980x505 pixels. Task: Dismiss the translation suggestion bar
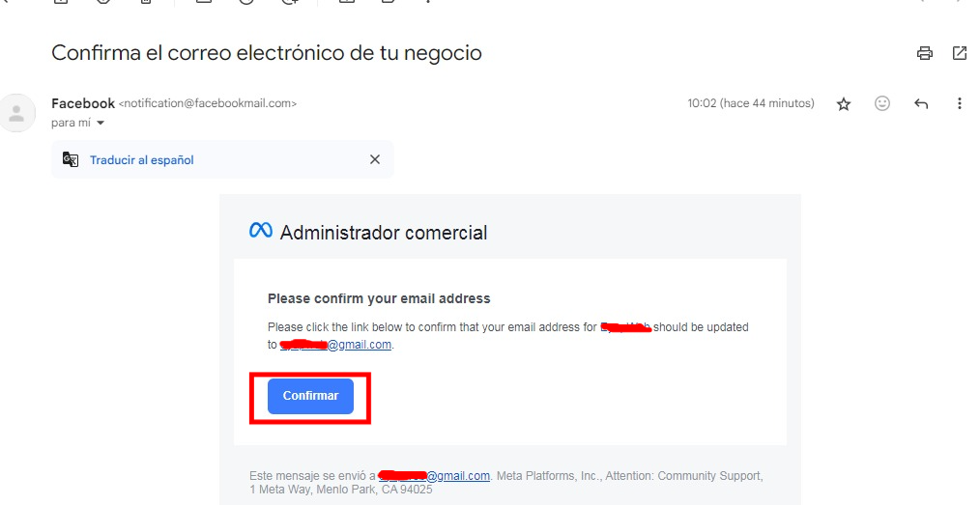[375, 159]
